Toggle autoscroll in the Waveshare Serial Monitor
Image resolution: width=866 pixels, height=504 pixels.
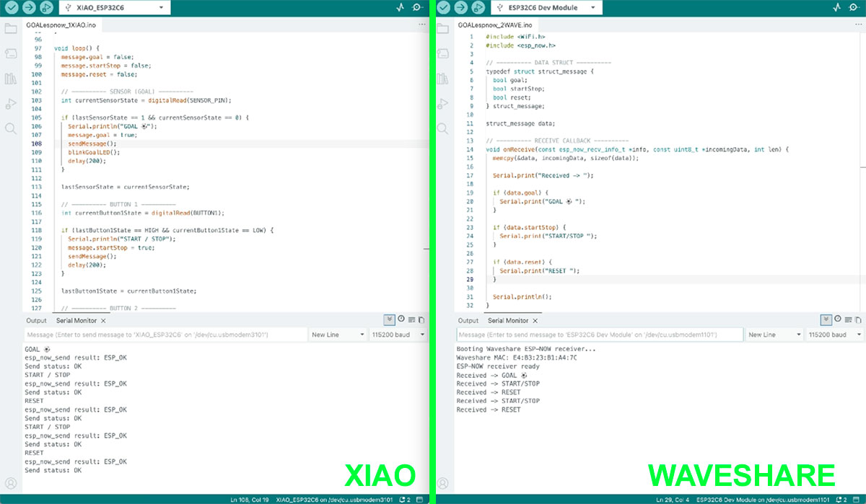click(826, 319)
